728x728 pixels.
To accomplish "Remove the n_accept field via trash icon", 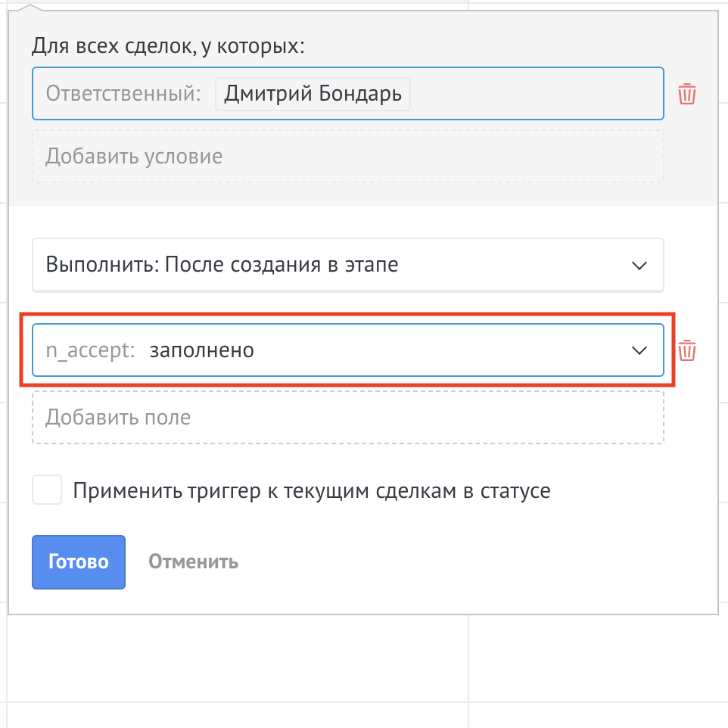I will [x=686, y=351].
